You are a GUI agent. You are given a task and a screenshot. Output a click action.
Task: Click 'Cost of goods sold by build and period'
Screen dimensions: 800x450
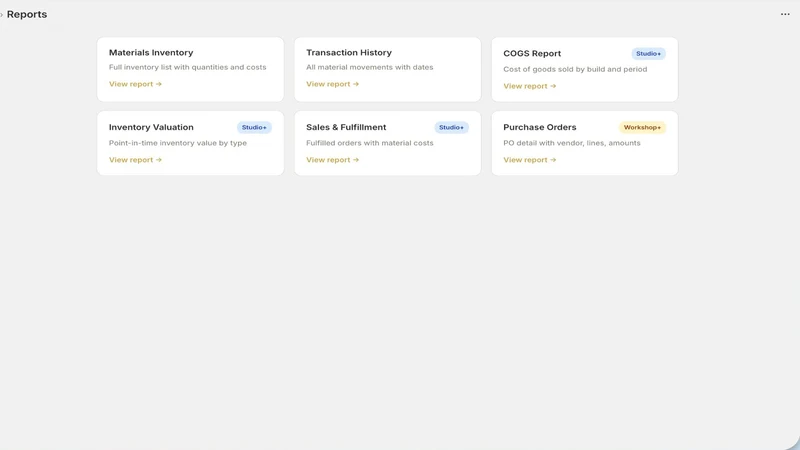click(x=575, y=69)
